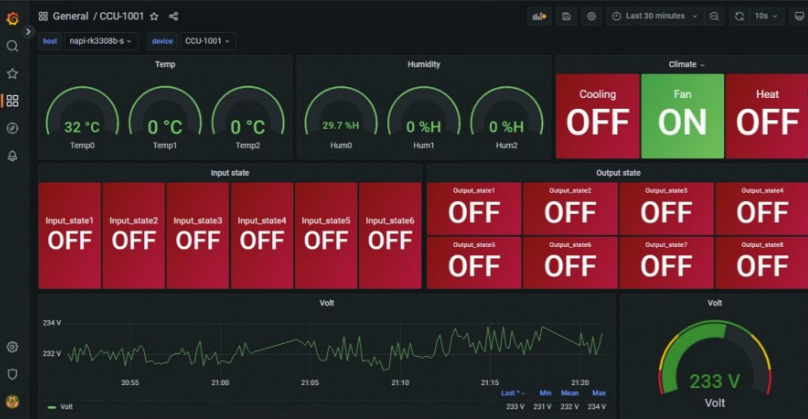The width and height of the screenshot is (808, 419).
Task: Open the Explore compass icon
Action: (12, 128)
